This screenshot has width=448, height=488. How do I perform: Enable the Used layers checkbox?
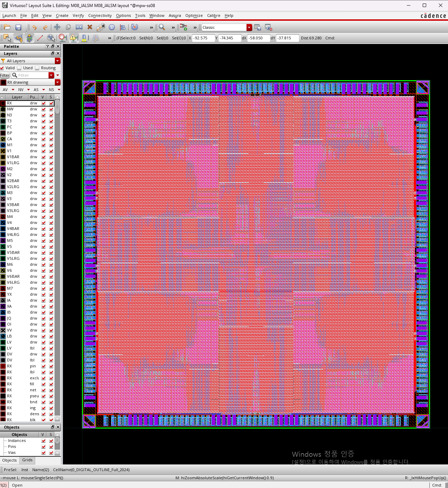pyautogui.click(x=20, y=68)
